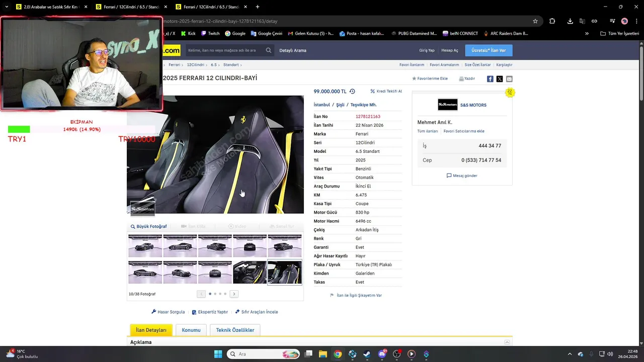Open Tüm Yer İşaretleri folder

619,33
